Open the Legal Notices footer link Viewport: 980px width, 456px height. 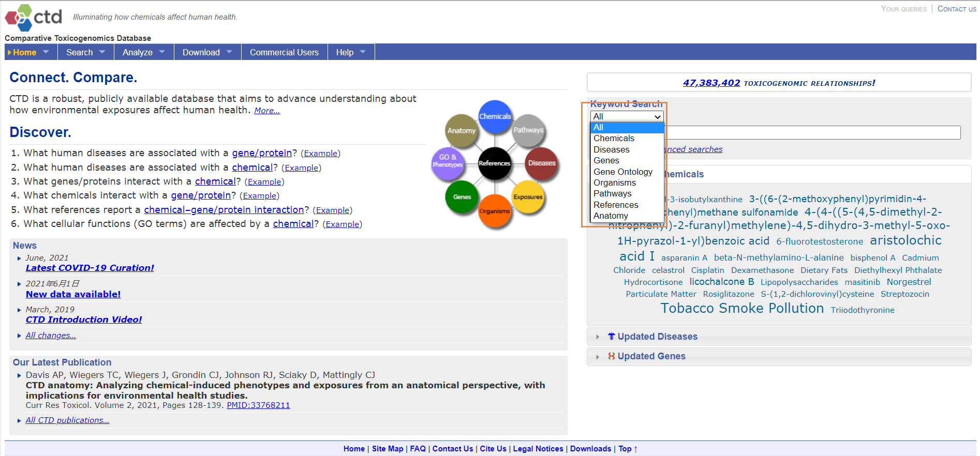tap(538, 449)
